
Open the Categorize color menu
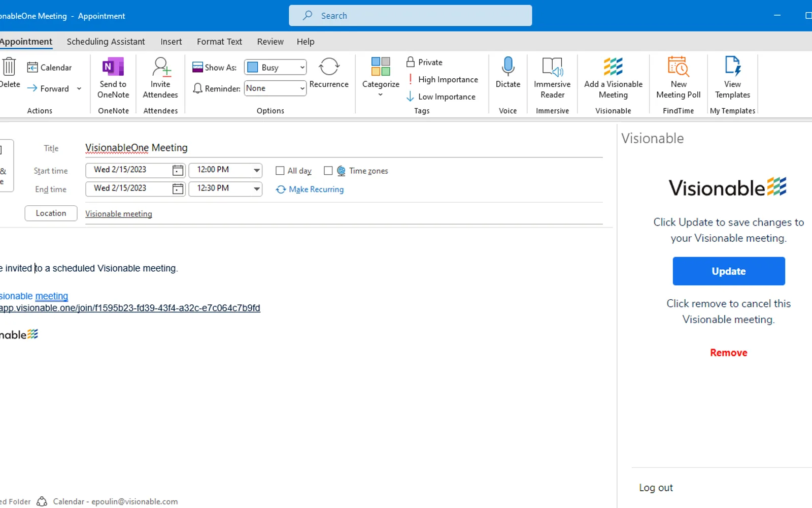click(381, 78)
